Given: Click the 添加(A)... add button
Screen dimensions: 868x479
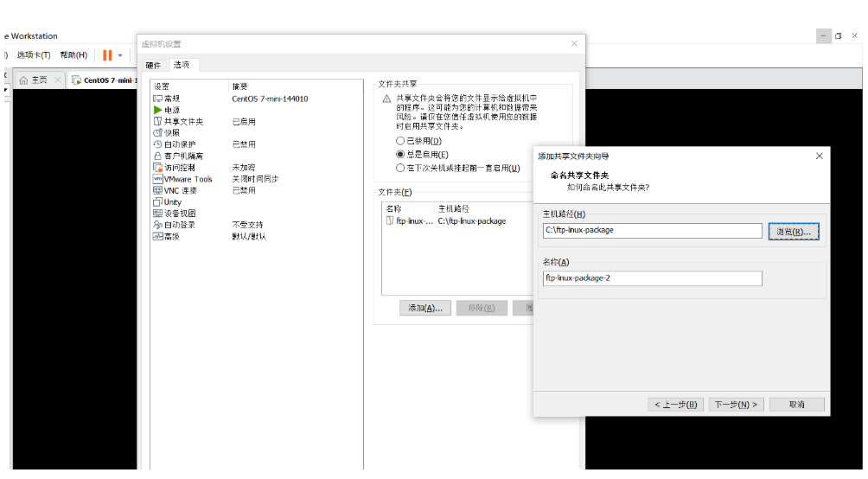Looking at the screenshot, I should (425, 308).
